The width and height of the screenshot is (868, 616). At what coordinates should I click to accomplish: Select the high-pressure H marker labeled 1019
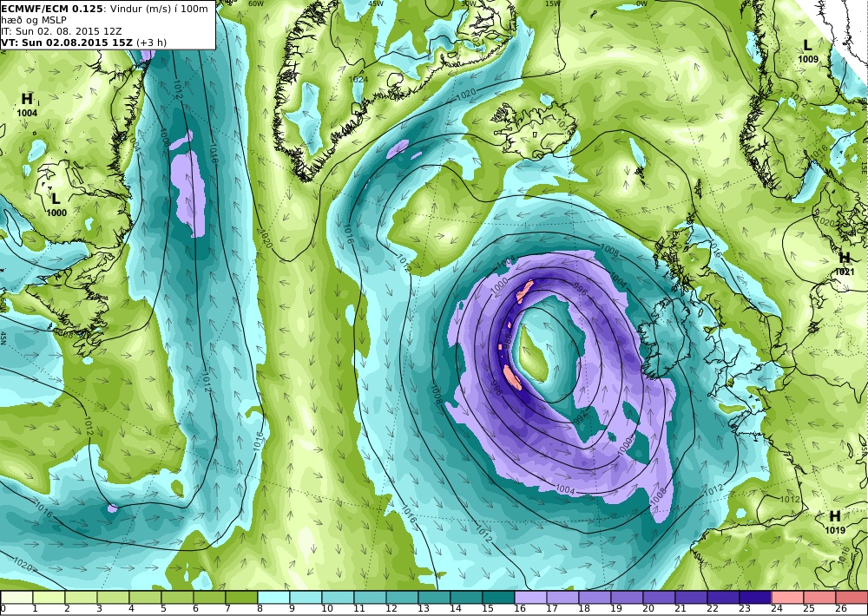click(835, 516)
